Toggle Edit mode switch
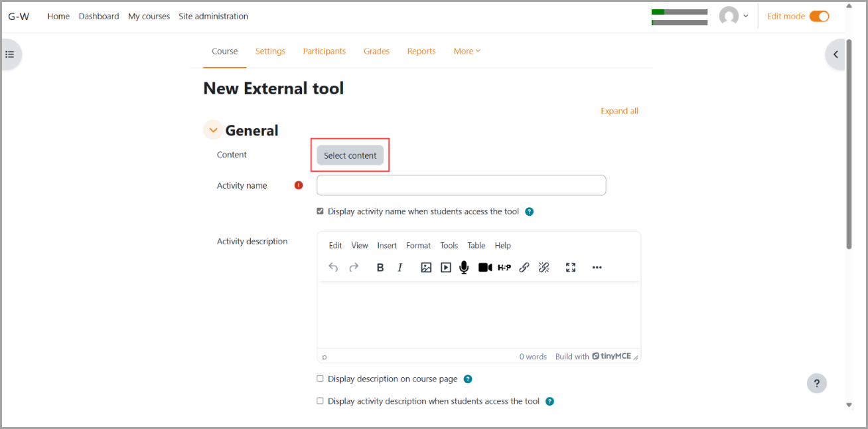868x429 pixels. pos(819,17)
